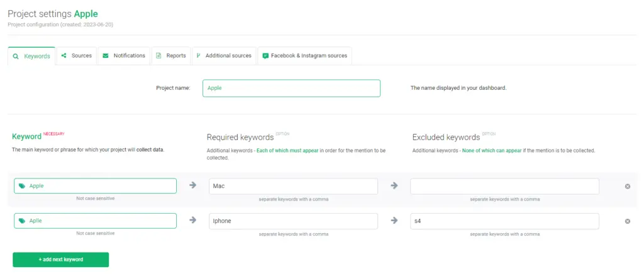
Task: Focus the Iphone required keywords field
Action: coord(293,221)
